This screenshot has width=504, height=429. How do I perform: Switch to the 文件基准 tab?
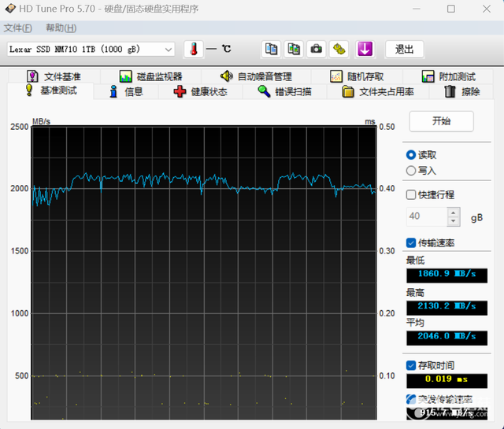[54, 76]
